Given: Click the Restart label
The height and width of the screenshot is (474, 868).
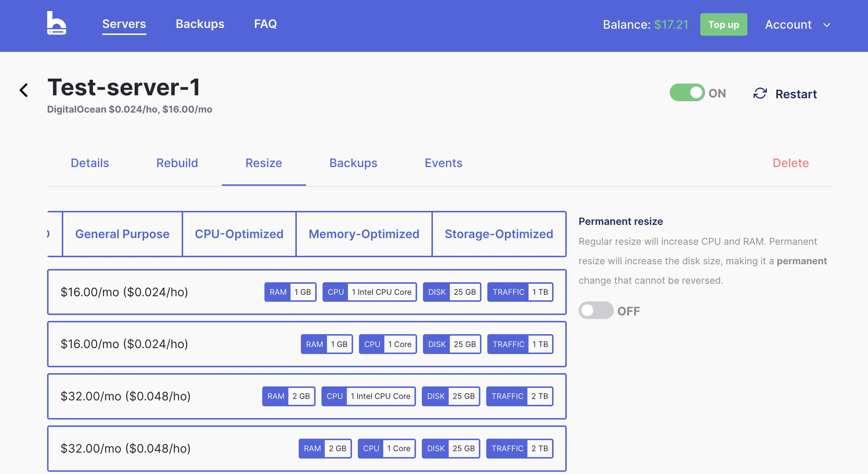Looking at the screenshot, I should click(x=796, y=94).
